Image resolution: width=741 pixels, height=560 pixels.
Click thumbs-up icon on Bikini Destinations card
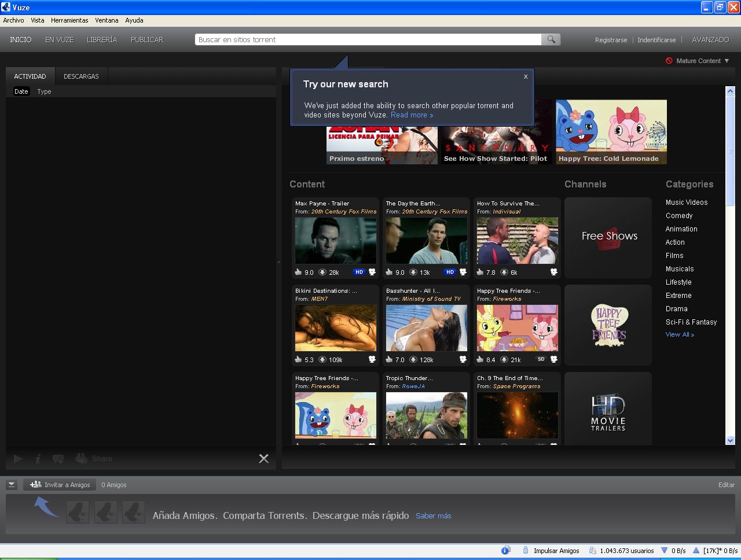(x=298, y=359)
